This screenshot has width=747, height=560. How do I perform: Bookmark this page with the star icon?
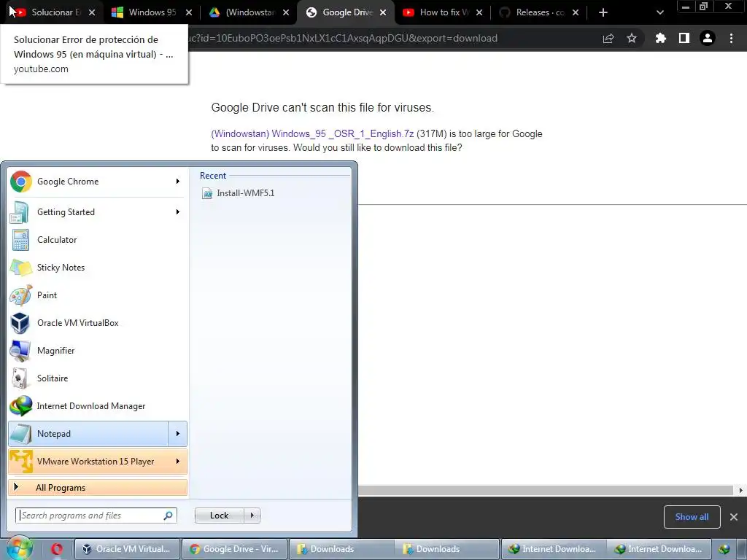[x=632, y=38]
